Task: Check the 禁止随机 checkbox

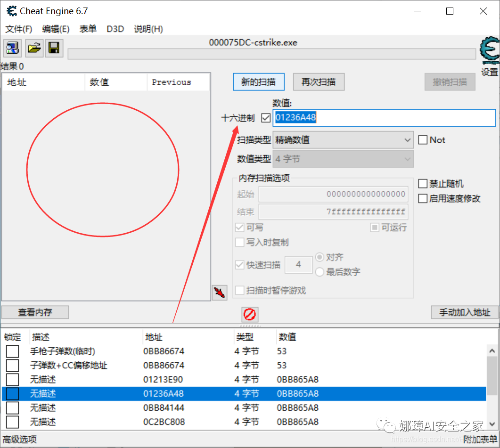Action: [x=423, y=184]
